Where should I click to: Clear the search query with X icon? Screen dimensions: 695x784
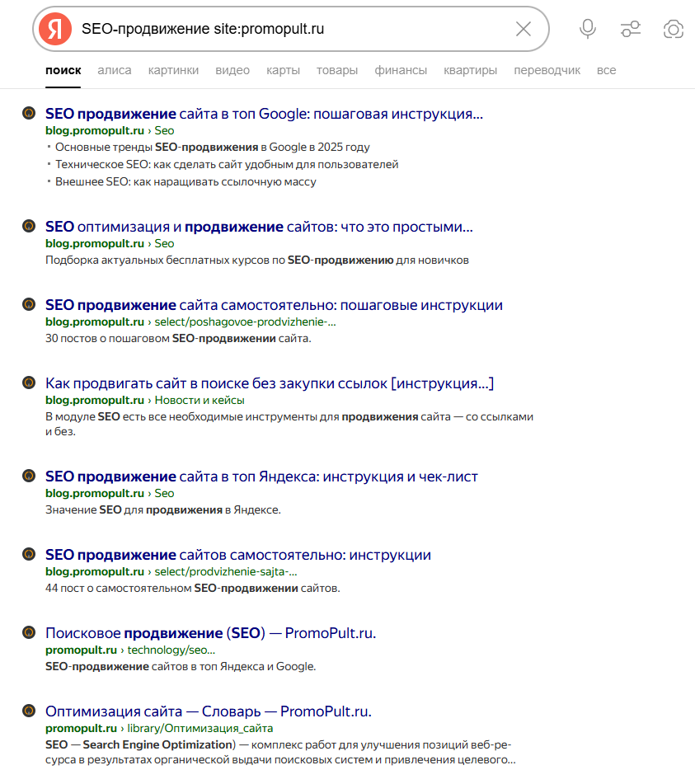click(524, 29)
